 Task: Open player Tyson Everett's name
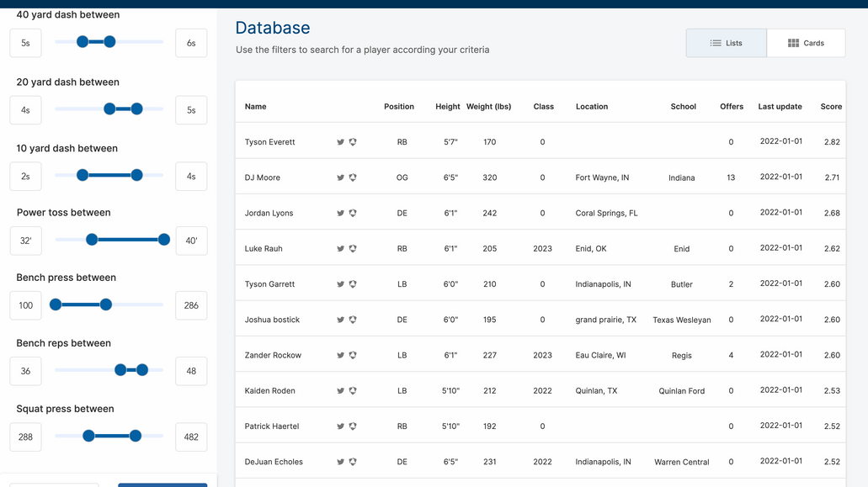[x=269, y=141]
